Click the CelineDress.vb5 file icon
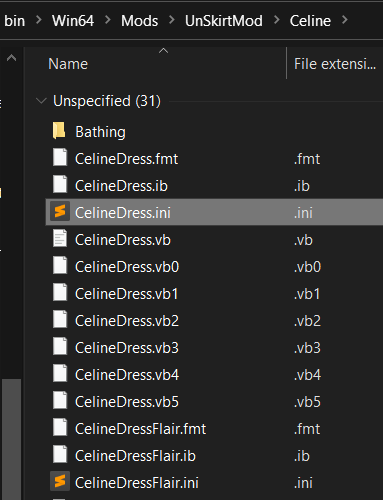Image resolution: width=383 pixels, height=500 pixels. tap(60, 401)
